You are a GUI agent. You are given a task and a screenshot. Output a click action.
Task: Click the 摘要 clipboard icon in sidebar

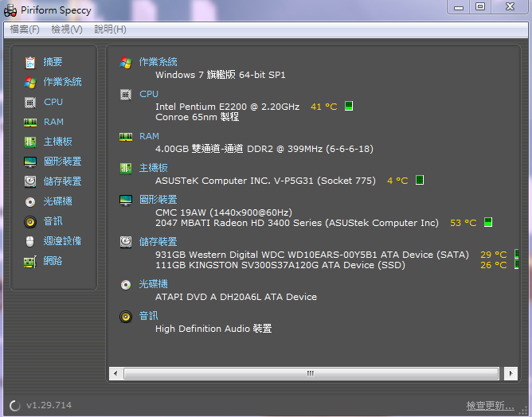[x=30, y=62]
